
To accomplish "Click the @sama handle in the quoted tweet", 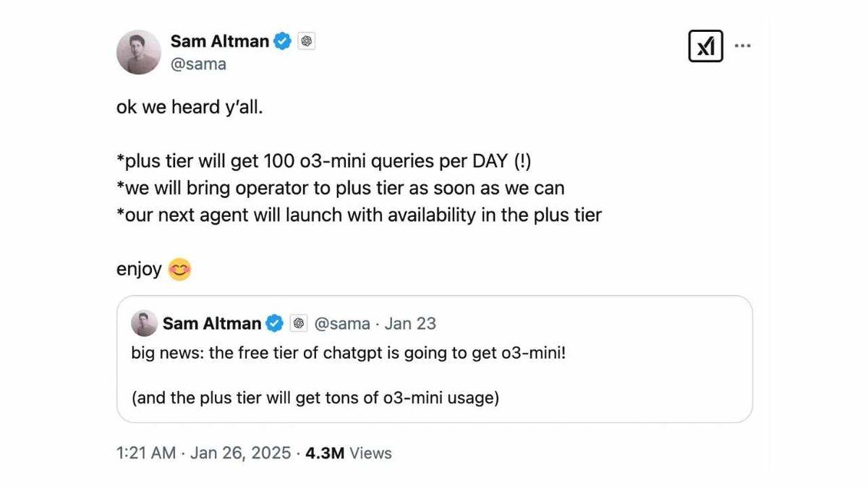I will 341,323.
